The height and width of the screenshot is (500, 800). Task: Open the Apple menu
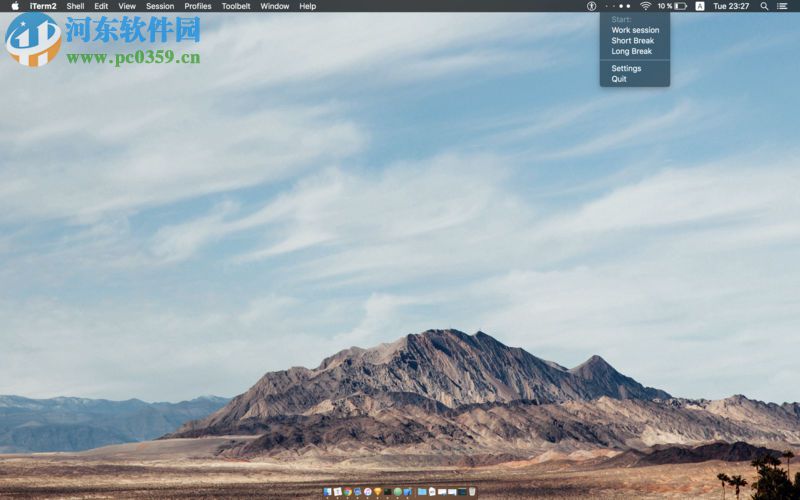click(15, 6)
